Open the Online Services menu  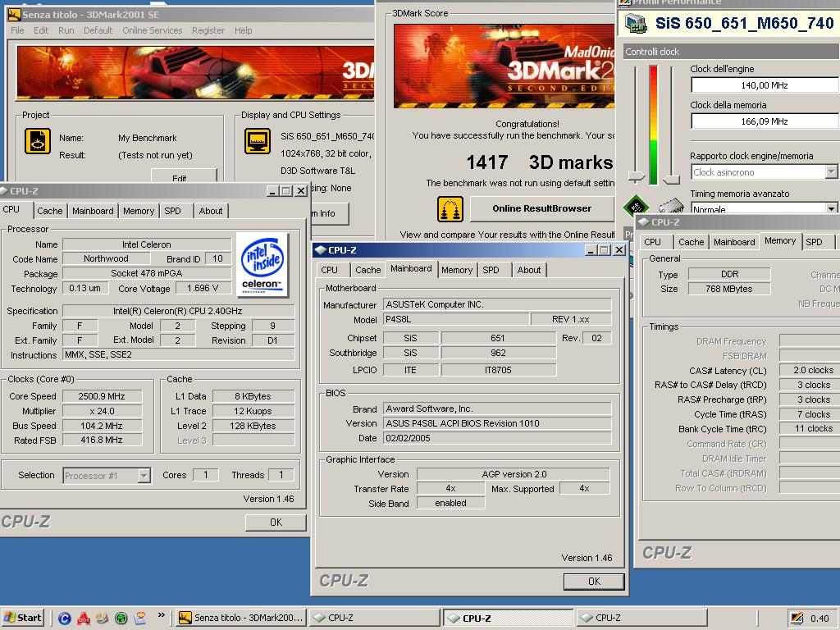[x=152, y=30]
